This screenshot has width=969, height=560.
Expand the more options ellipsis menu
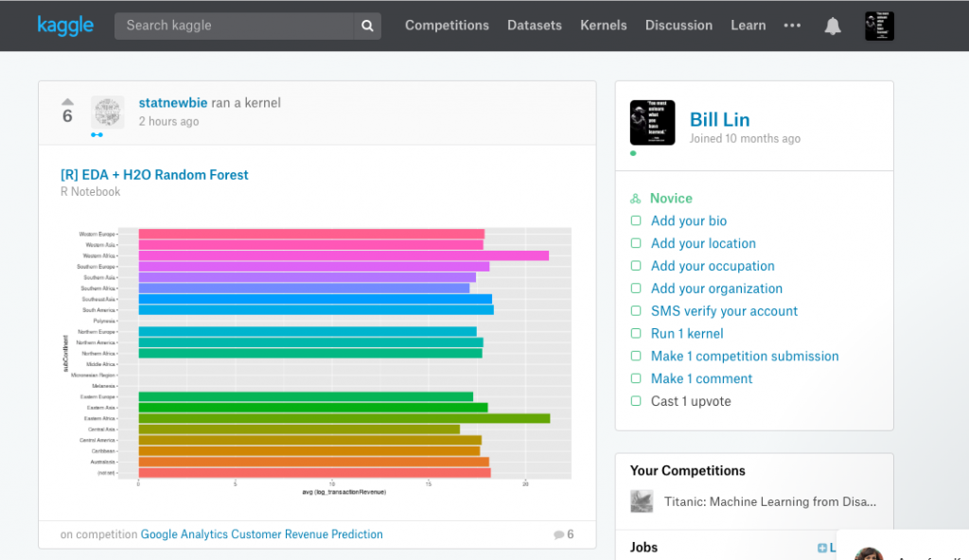coord(792,26)
